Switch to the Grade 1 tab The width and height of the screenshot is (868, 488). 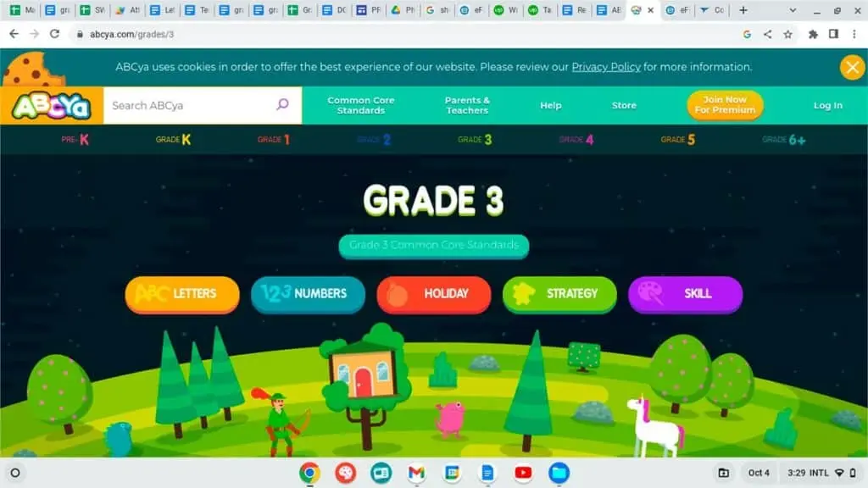(x=274, y=140)
